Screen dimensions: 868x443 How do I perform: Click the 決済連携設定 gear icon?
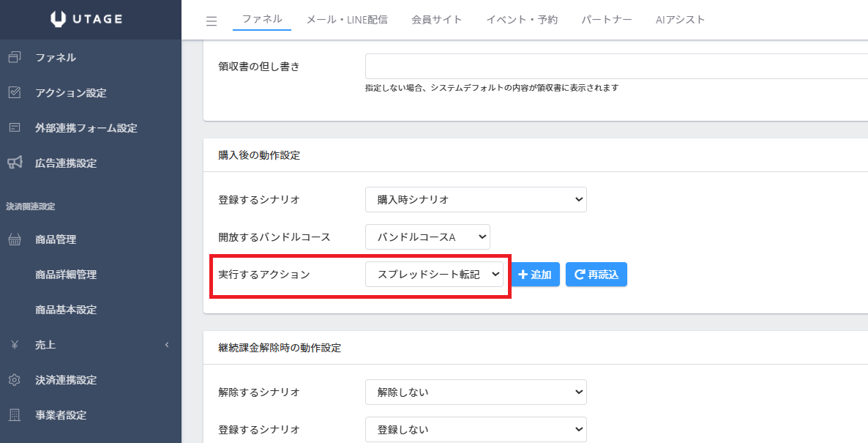click(15, 380)
